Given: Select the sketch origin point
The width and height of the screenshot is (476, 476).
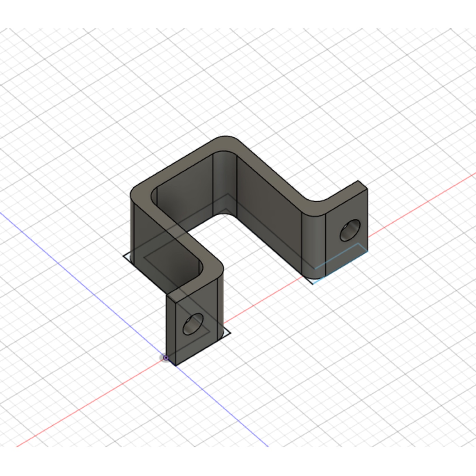Looking at the screenshot, I should tap(166, 358).
